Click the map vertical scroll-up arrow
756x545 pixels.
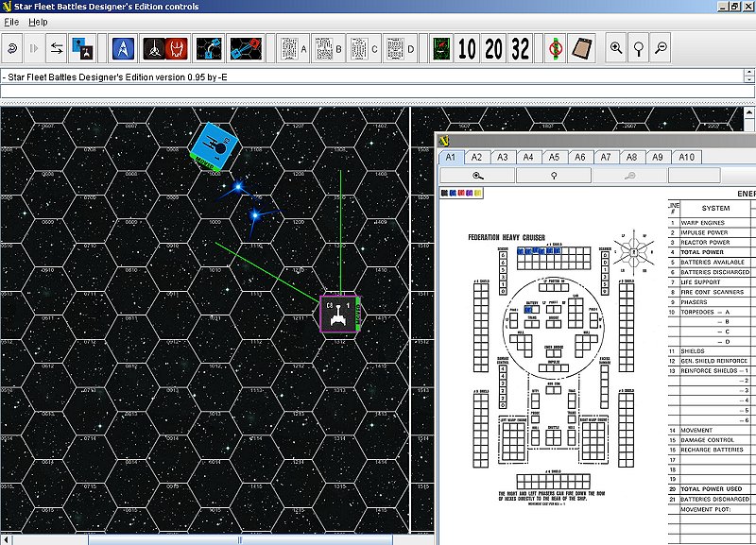coord(748,112)
